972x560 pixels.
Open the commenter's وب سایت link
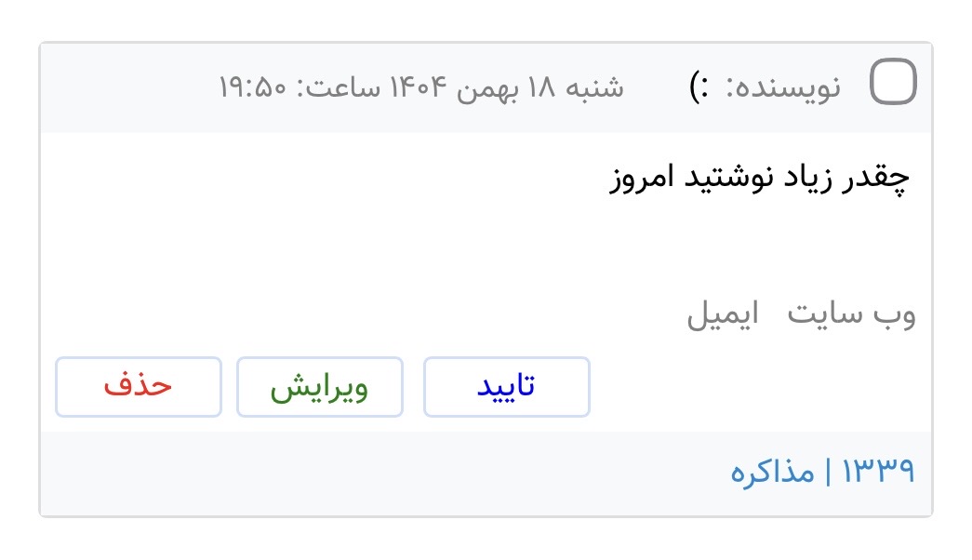tap(851, 316)
